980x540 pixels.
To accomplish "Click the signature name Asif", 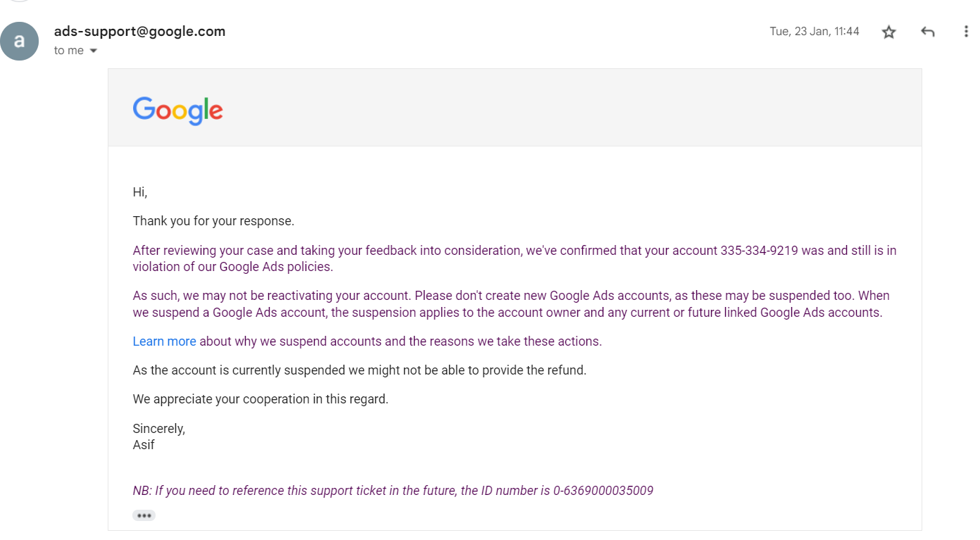I will pyautogui.click(x=144, y=445).
